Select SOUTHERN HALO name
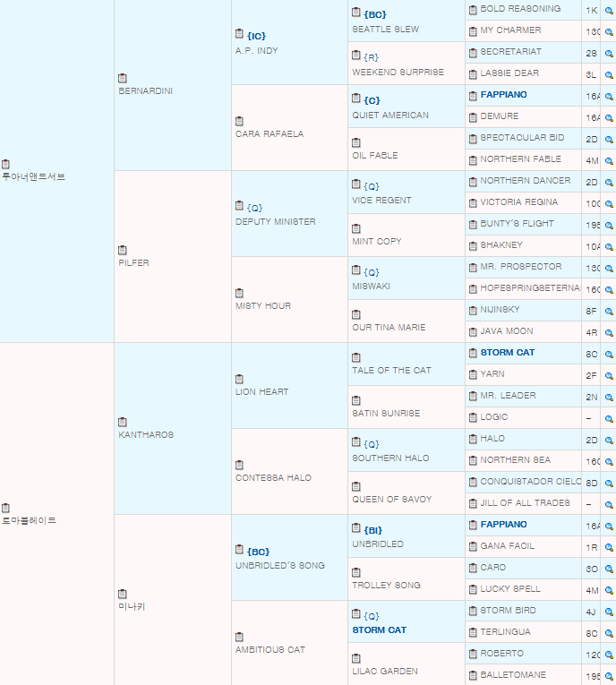The image size is (616, 685). point(390,458)
